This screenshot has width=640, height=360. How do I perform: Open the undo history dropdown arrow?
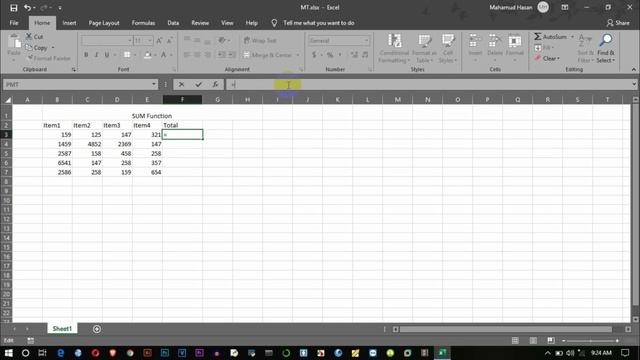34,8
